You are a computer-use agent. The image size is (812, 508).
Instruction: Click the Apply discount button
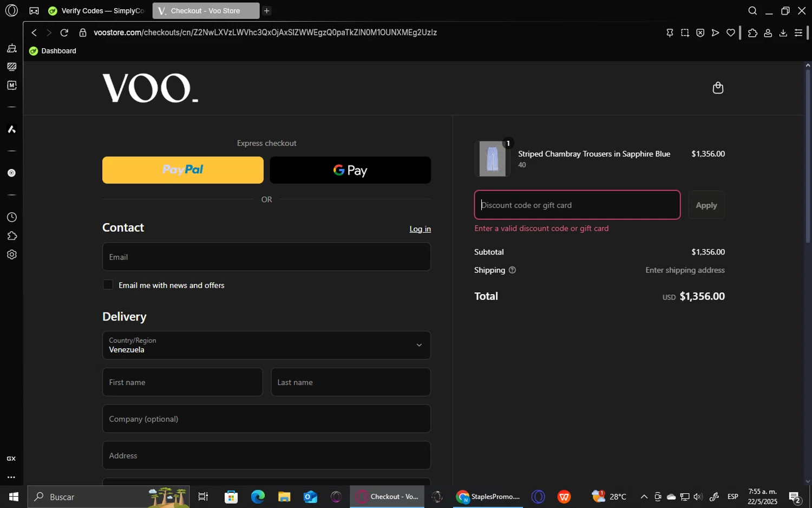[x=706, y=205]
